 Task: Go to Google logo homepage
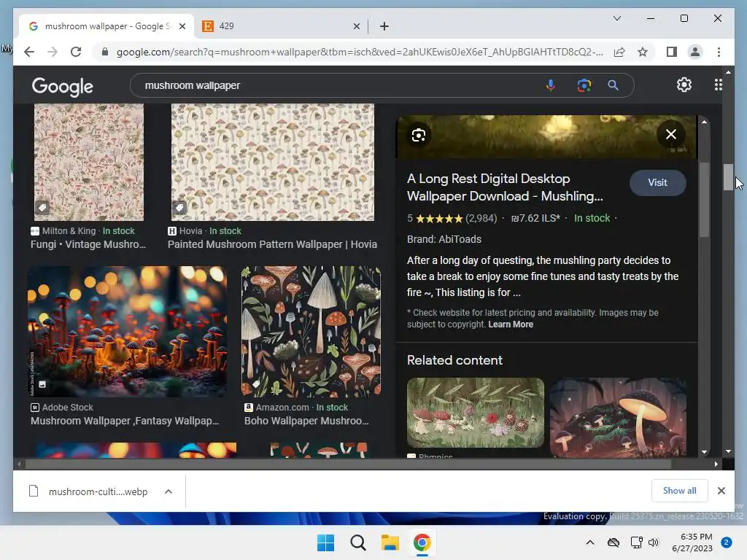(63, 87)
